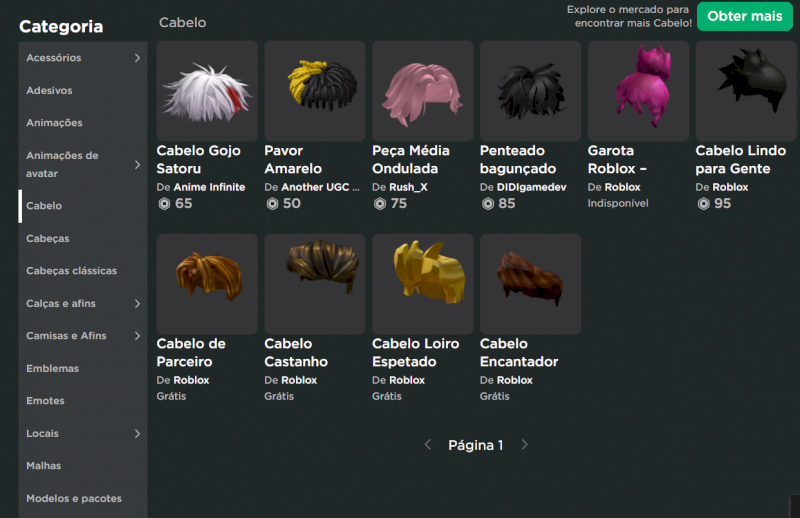Select the Cabelo category
Screen dimensions: 800x518
tap(83, 206)
